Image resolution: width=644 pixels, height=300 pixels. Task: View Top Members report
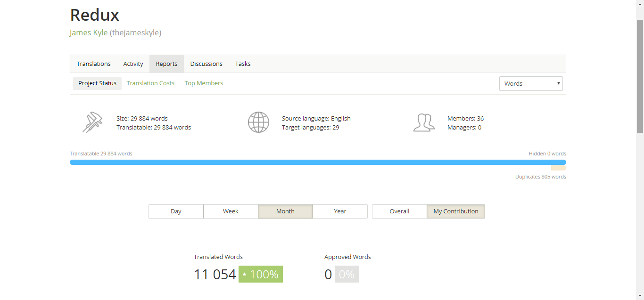click(204, 83)
